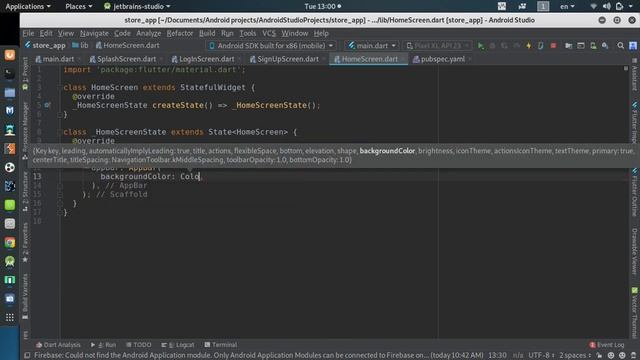Click the volume icon in system tray

[x=607, y=6]
